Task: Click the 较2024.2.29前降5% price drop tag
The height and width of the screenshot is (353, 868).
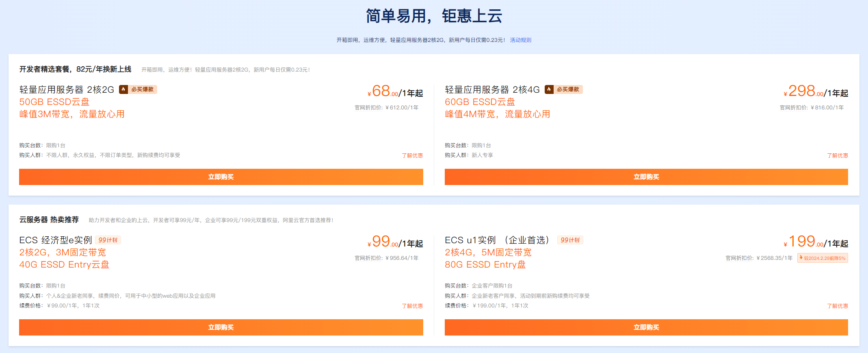Action: pyautogui.click(x=823, y=258)
